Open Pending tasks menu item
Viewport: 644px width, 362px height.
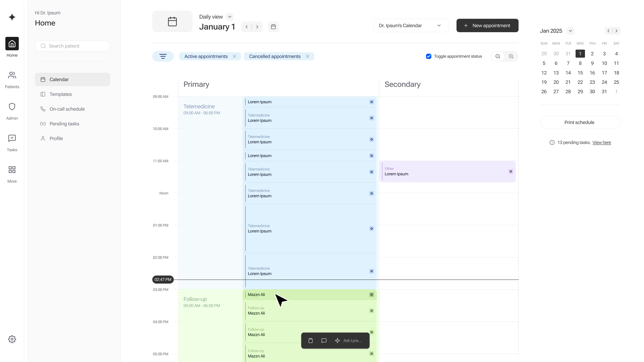point(72,124)
